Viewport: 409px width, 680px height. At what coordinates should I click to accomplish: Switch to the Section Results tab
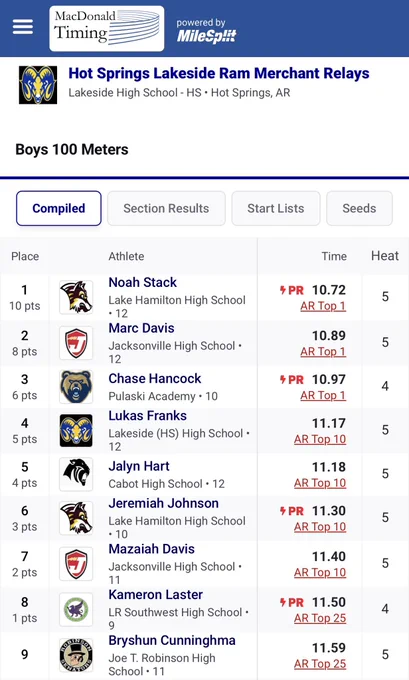tap(166, 208)
